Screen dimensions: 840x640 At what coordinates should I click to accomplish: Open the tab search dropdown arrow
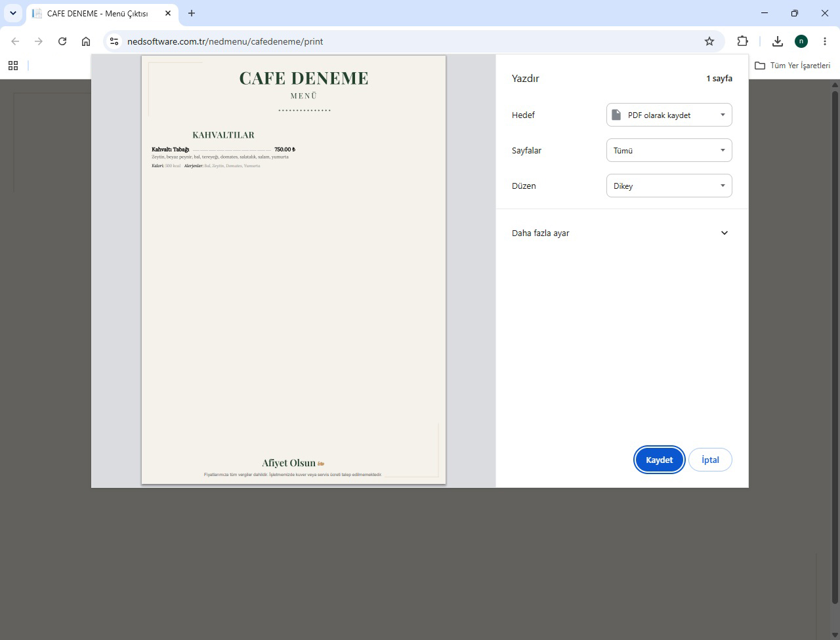[x=12, y=13]
